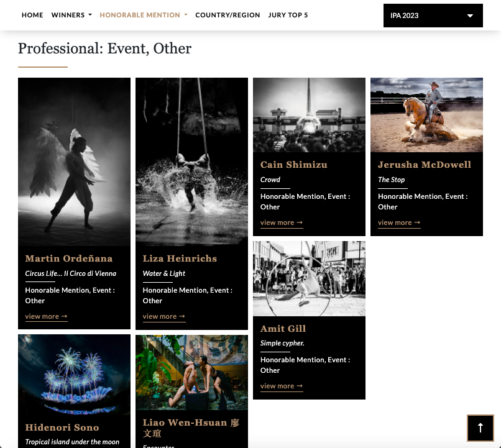Click the title Water & Light

pyautogui.click(x=164, y=273)
